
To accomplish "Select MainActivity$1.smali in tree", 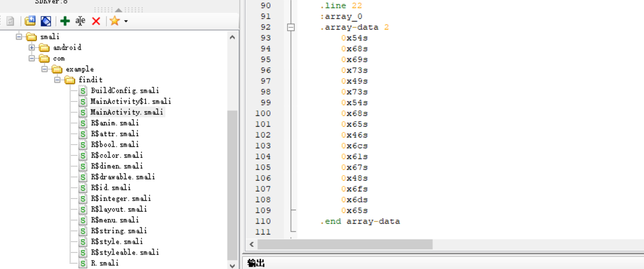I will (x=131, y=101).
